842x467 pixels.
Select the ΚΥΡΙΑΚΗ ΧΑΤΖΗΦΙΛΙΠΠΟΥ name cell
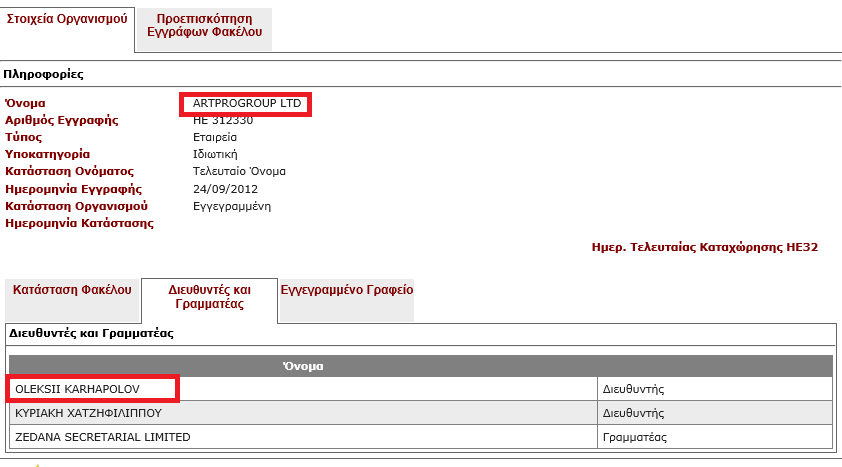point(88,412)
